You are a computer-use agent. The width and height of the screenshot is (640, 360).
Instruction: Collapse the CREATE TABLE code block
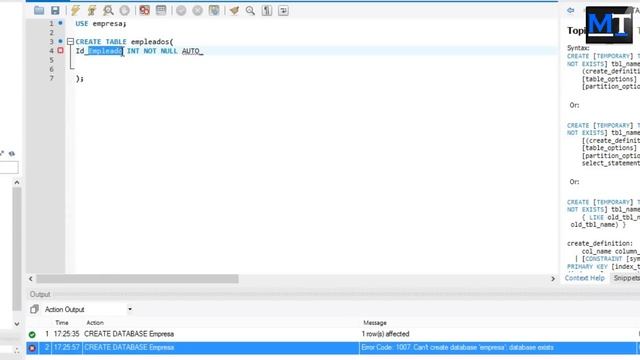pyautogui.click(x=70, y=42)
